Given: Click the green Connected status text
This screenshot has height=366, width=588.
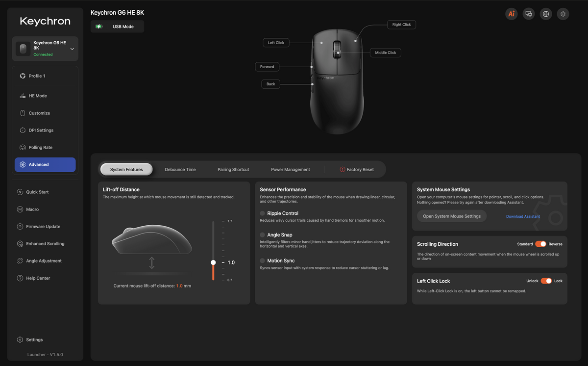Looking at the screenshot, I should coord(43,54).
